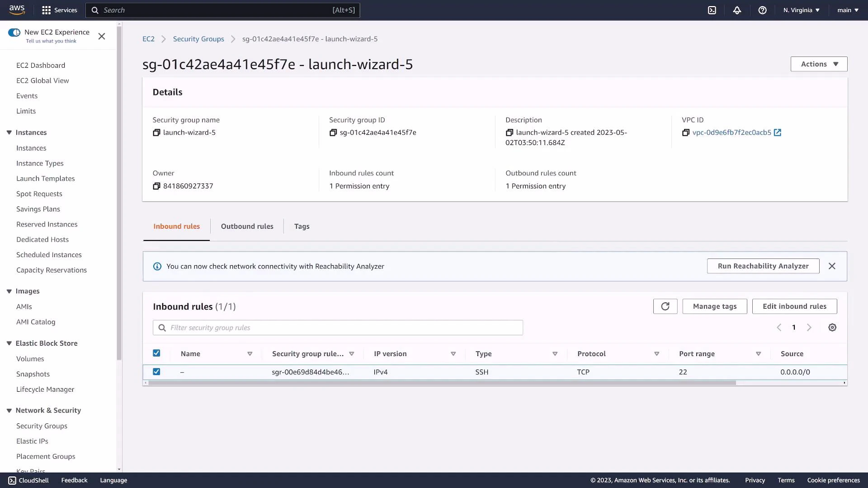The image size is (868, 488).
Task: Toggle off New EC2 Experience
Action: coord(14,32)
